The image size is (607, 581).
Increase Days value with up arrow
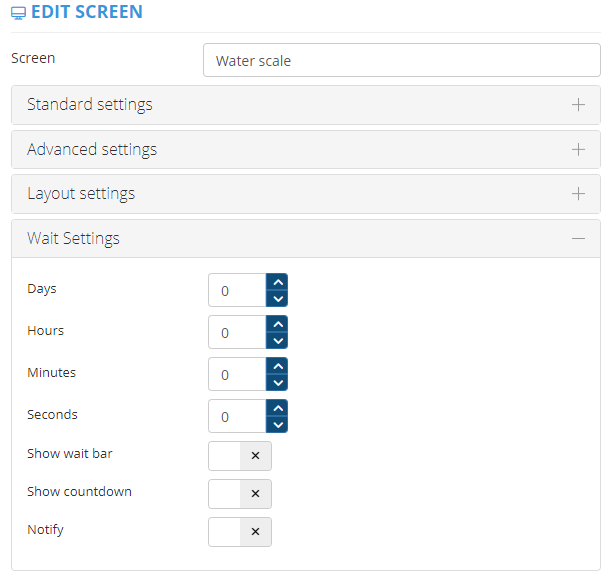pos(278,283)
